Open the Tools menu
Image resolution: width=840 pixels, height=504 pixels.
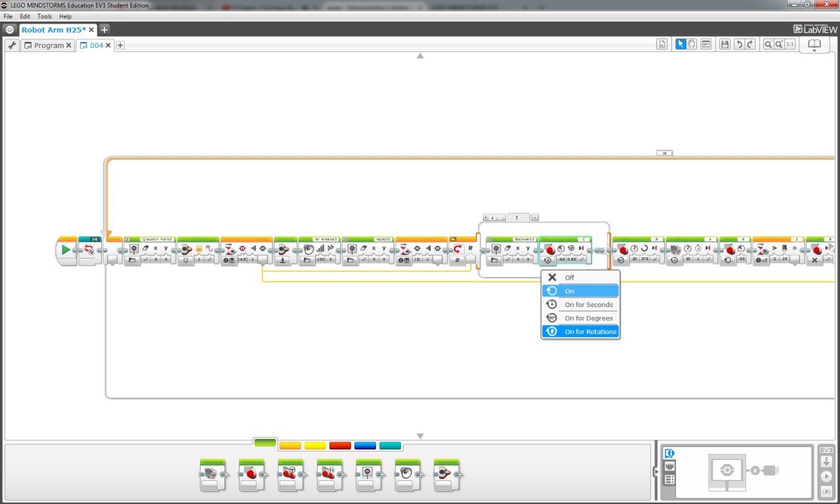click(44, 16)
